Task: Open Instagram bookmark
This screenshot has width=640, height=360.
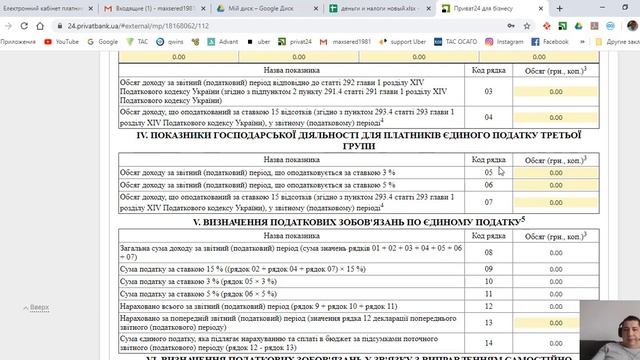Action: (x=504, y=42)
